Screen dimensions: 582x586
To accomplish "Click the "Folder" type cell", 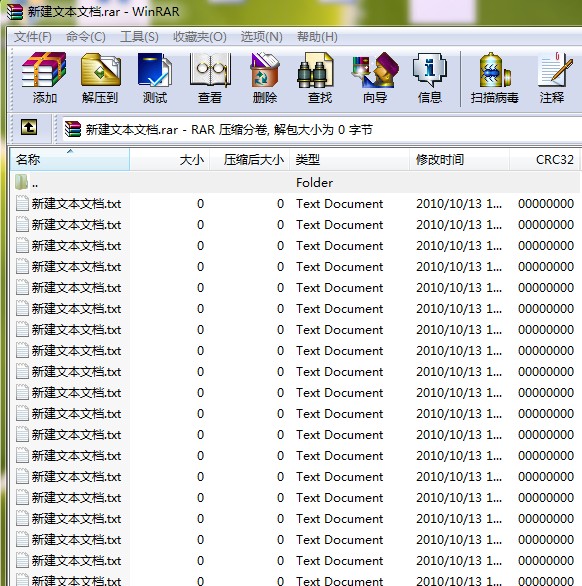I will click(x=314, y=183).
